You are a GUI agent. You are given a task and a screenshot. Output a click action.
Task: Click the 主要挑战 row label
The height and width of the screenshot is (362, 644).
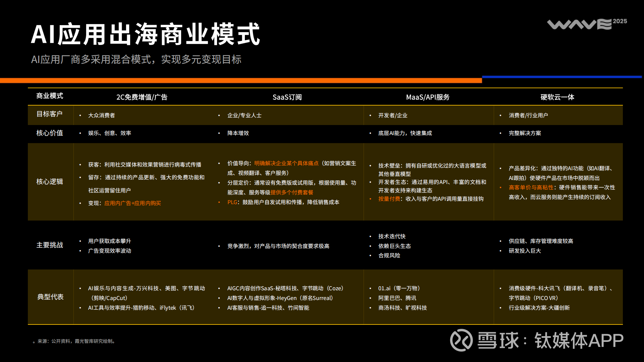49,245
